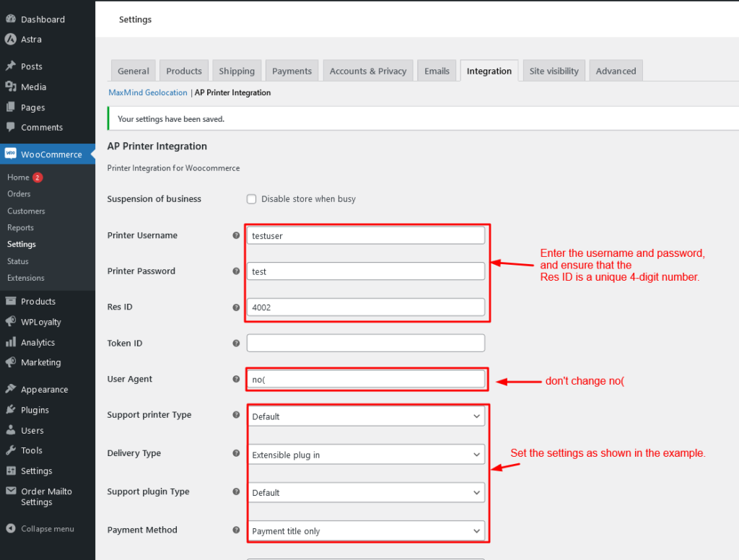Click the Collapse menu arrow icon
Viewport: 739px width, 560px height.
point(11,528)
